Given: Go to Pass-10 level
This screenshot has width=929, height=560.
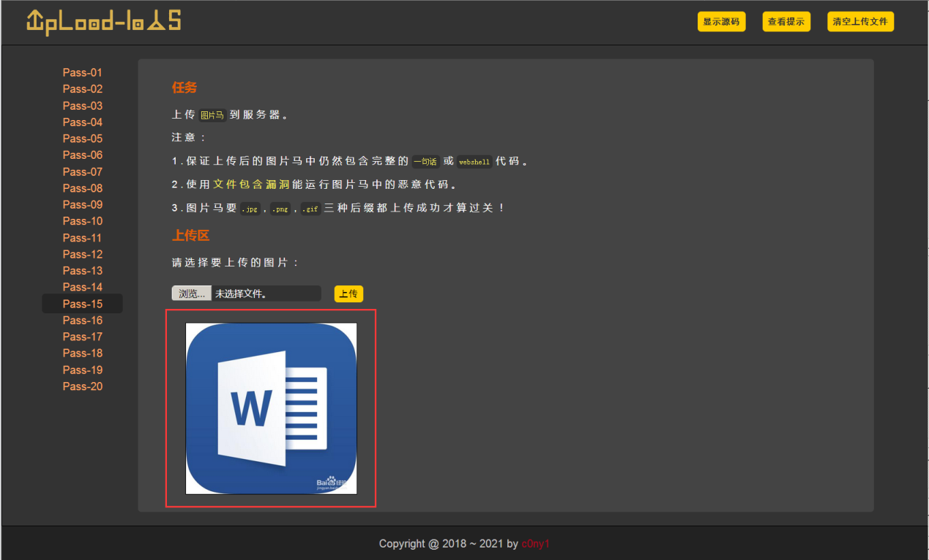Looking at the screenshot, I should point(83,221).
